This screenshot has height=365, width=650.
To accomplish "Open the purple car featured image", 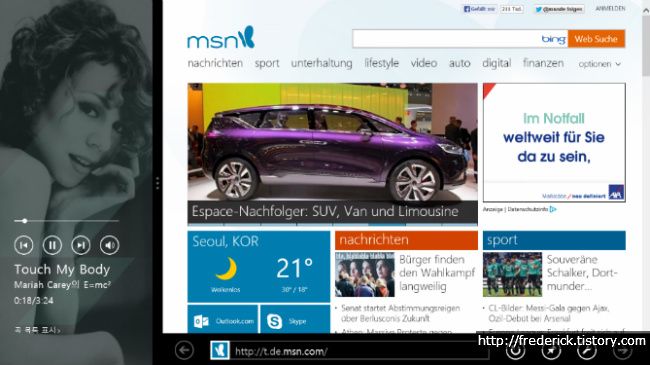I will click(332, 142).
